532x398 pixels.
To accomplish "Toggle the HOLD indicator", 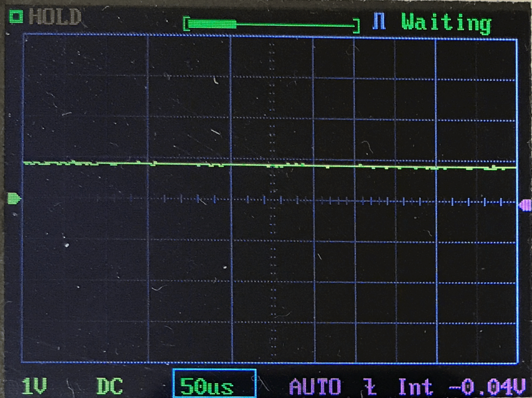I will click(x=55, y=17).
